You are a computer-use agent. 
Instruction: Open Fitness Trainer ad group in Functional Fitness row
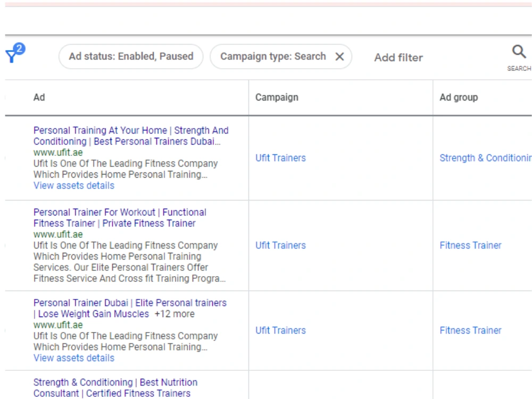coord(471,245)
